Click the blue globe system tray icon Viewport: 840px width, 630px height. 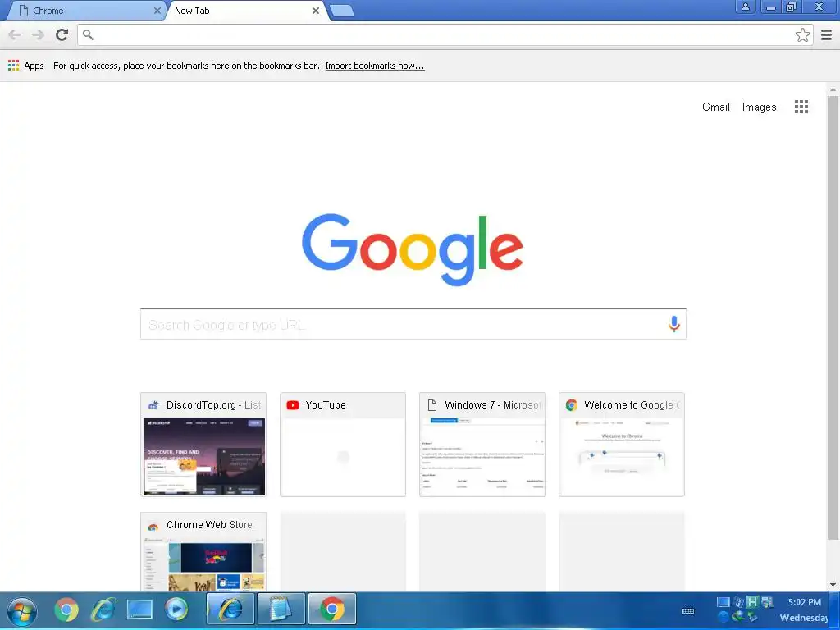coord(723,617)
